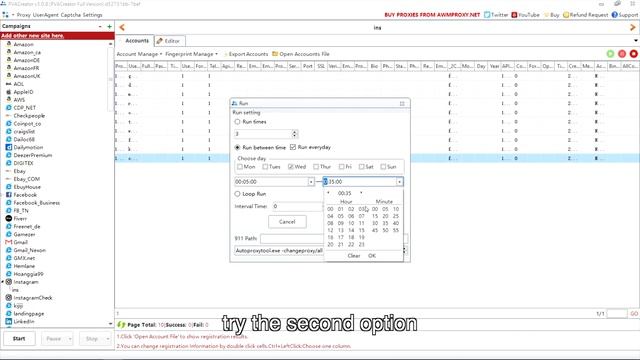
Task: Select the Run times radio button
Action: point(237,122)
